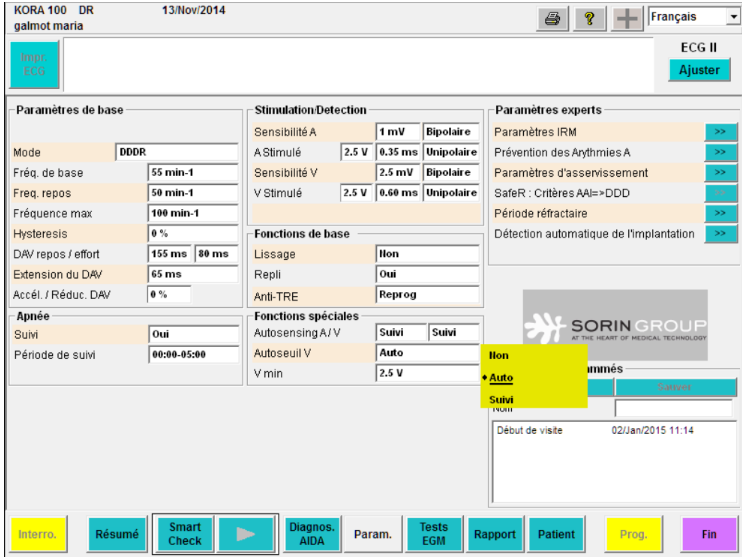Viewport: 742px width, 559px height.
Task: Click Autosensing A Suivi field
Action: point(401,333)
